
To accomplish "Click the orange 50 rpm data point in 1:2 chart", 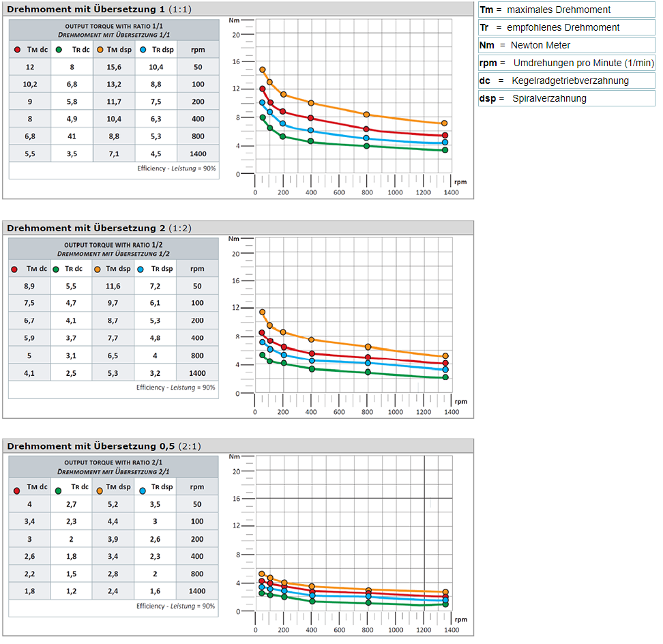I will pyautogui.click(x=262, y=312).
